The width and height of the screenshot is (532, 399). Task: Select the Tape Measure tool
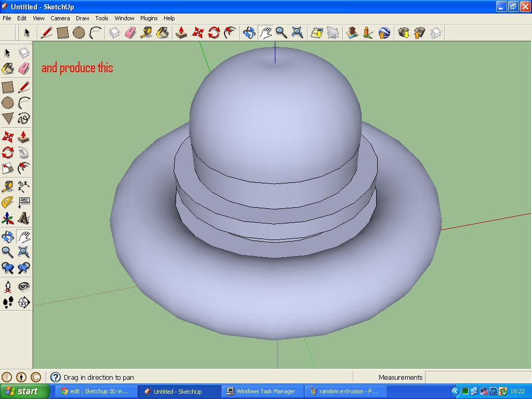[8, 186]
